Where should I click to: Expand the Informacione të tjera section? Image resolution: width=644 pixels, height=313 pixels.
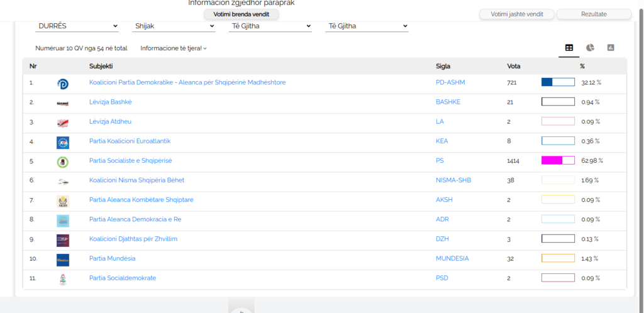174,48
